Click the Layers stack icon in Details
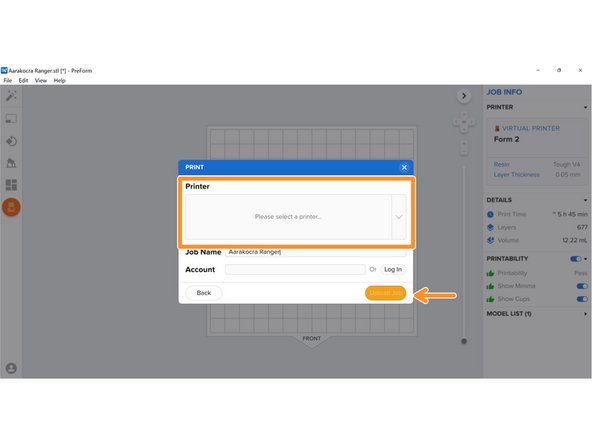This screenshot has width=592, height=444. point(490,227)
